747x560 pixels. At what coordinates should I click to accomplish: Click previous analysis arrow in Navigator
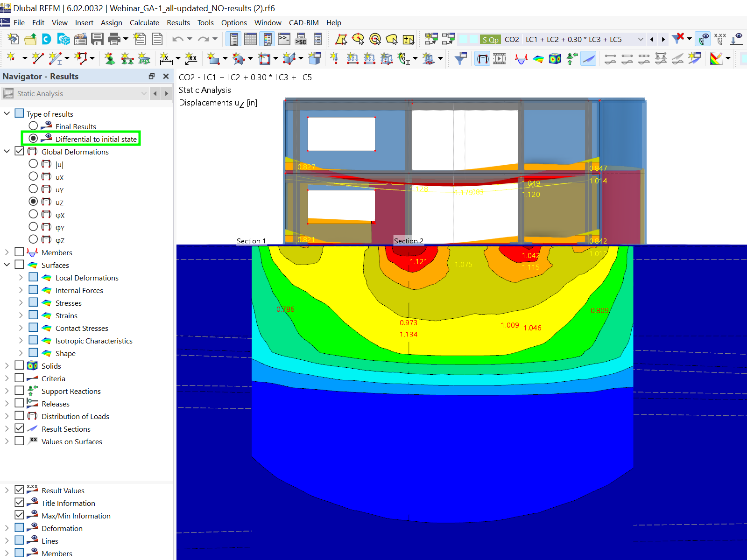pyautogui.click(x=155, y=93)
